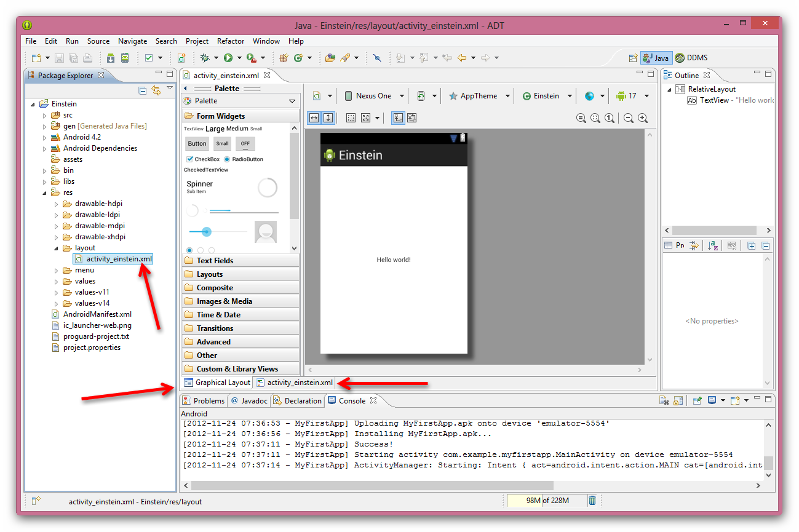This screenshot has height=532, width=799.
Task: Click the OFF toggle button widget
Action: (x=245, y=144)
